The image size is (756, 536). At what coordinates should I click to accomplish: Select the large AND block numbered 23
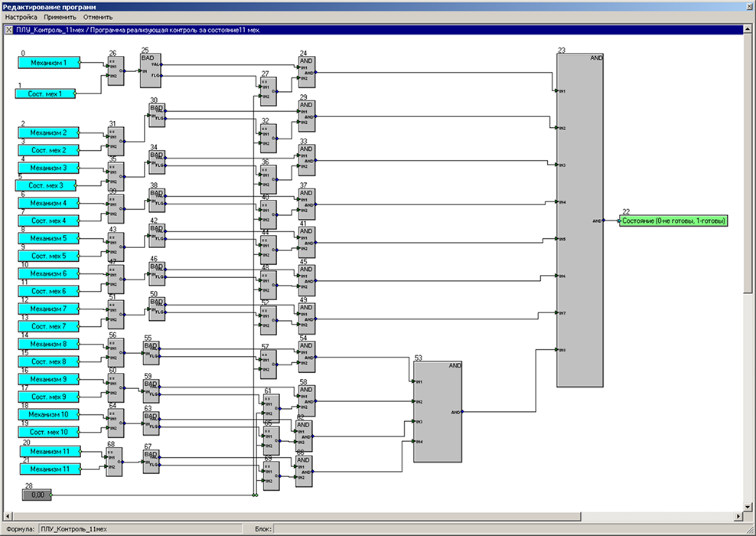point(580,221)
